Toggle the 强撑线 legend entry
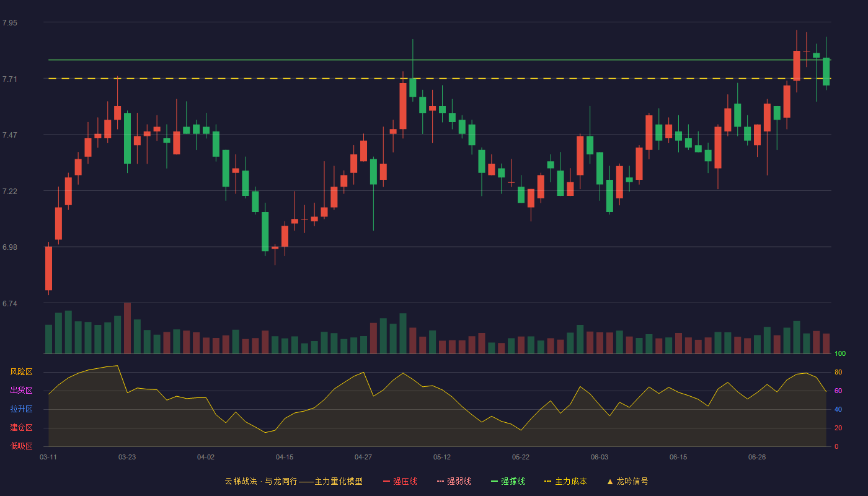Viewport: 868px width, 496px height. 508,481
